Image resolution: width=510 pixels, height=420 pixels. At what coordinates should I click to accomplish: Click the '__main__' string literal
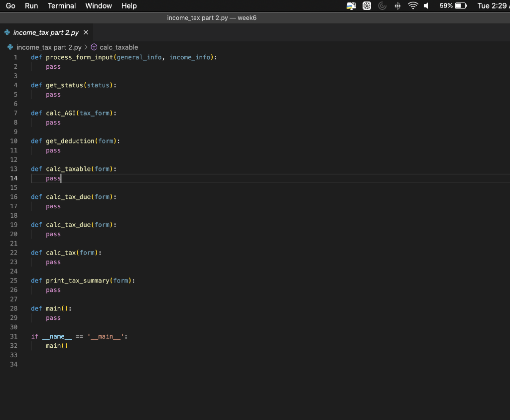[106, 337]
